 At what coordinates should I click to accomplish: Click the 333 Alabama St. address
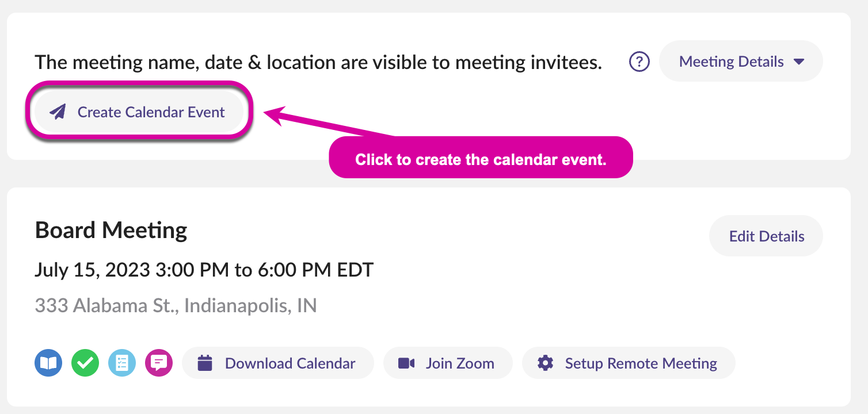pos(176,305)
